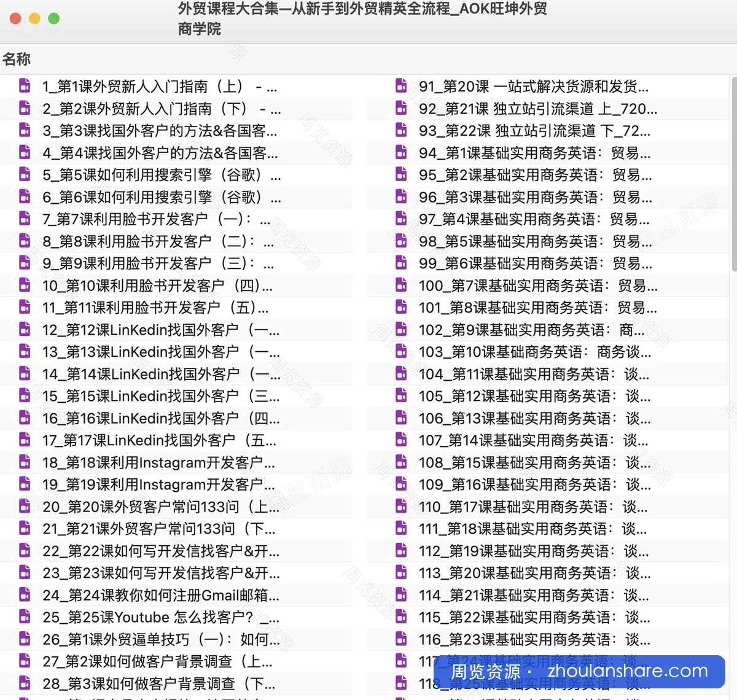
Task: Click the icon next to 22_第22课如何写开发信找客户
Action: (x=25, y=550)
